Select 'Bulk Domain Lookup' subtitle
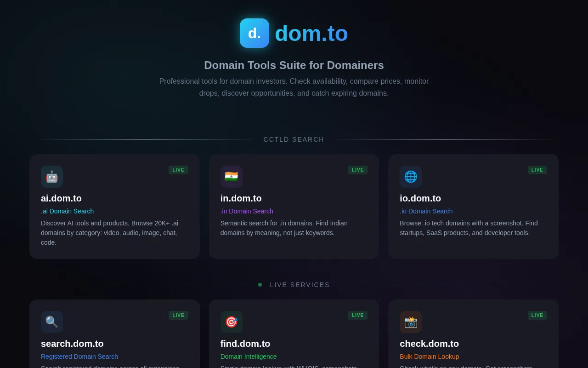The image size is (588, 368). (430, 356)
